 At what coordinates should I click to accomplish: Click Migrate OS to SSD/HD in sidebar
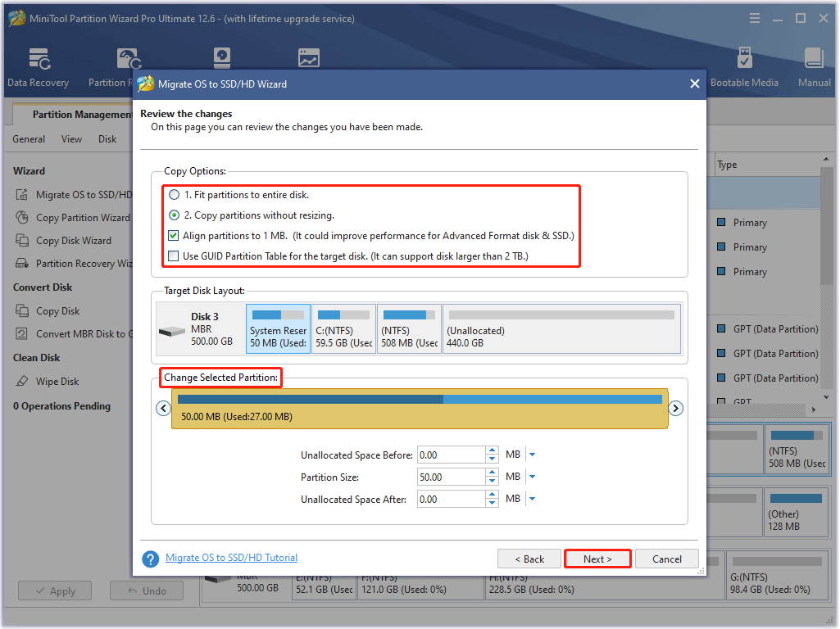(x=84, y=195)
